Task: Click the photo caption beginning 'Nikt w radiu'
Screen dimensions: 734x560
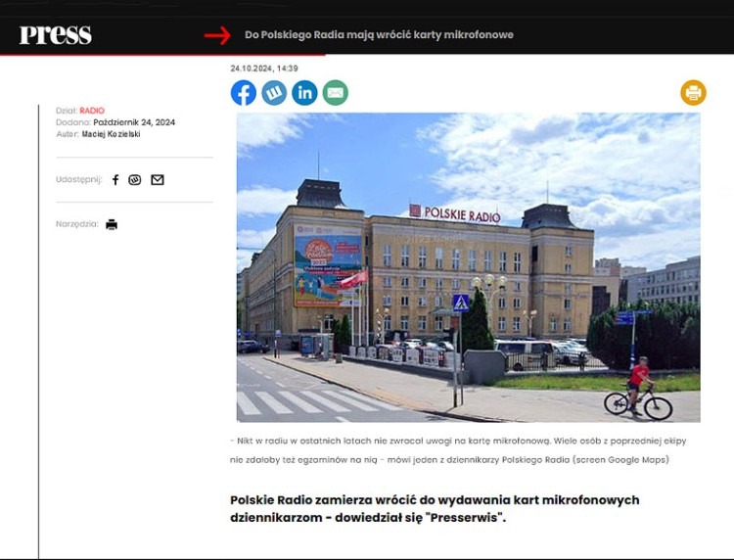Action: pyautogui.click(x=458, y=450)
